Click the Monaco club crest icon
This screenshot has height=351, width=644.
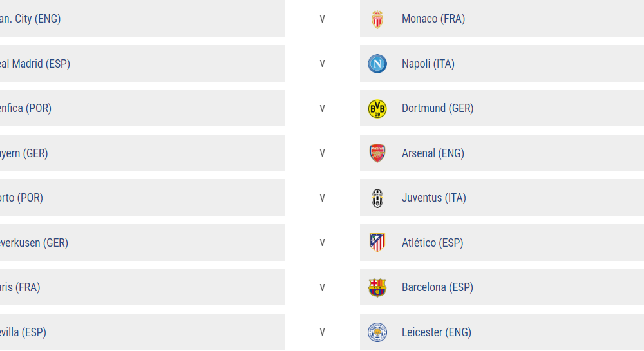point(377,19)
